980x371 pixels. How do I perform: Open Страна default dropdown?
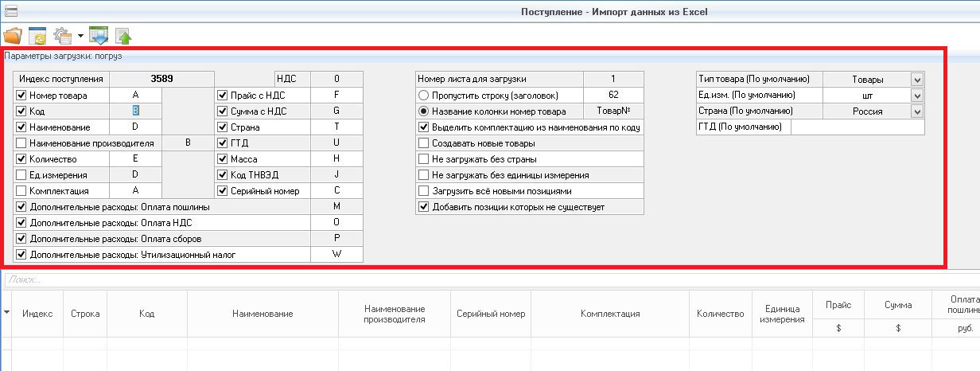[917, 111]
